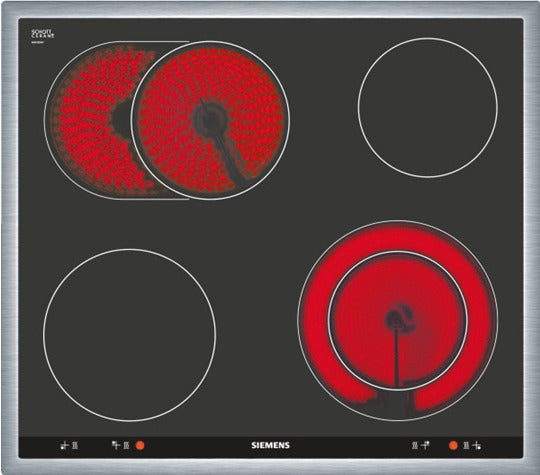Toggle the orange light for the rear-left zone

pos(140,445)
